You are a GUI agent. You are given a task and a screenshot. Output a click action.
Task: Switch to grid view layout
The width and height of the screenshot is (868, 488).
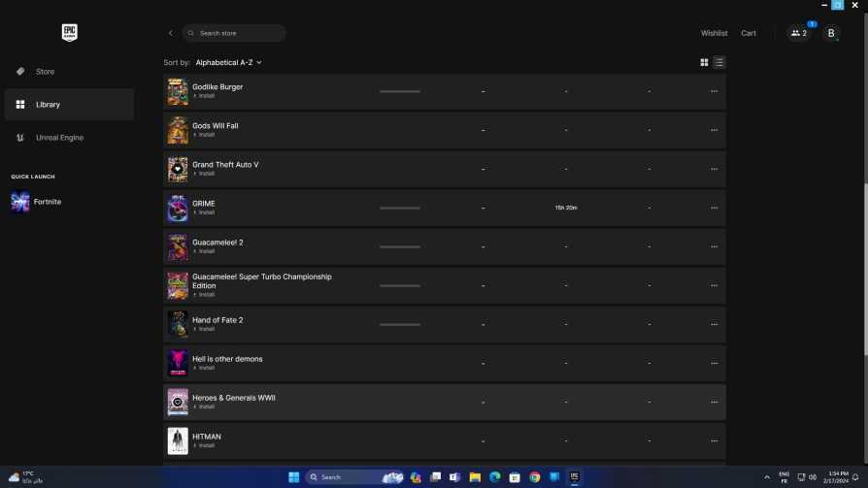tap(704, 62)
